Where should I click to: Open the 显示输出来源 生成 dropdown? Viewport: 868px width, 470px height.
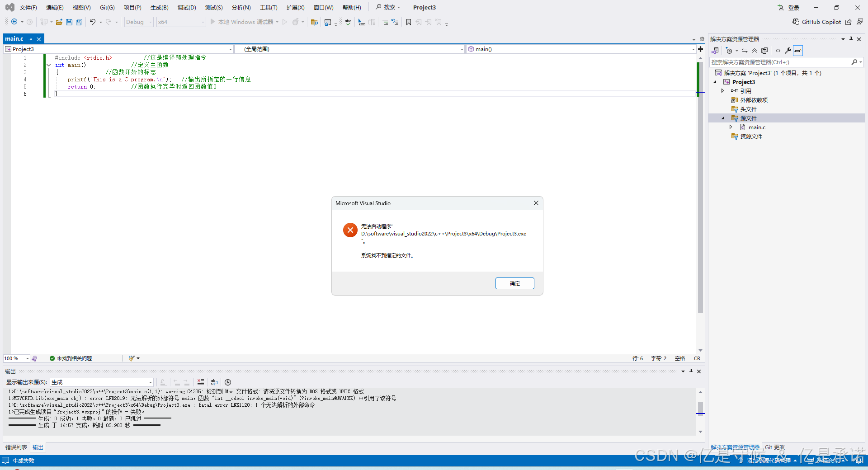pos(102,382)
